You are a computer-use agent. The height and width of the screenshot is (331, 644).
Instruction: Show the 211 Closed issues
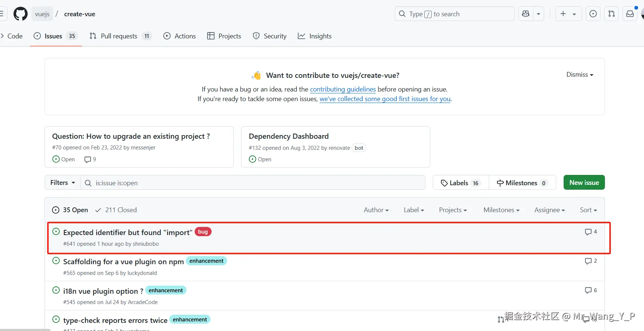116,210
